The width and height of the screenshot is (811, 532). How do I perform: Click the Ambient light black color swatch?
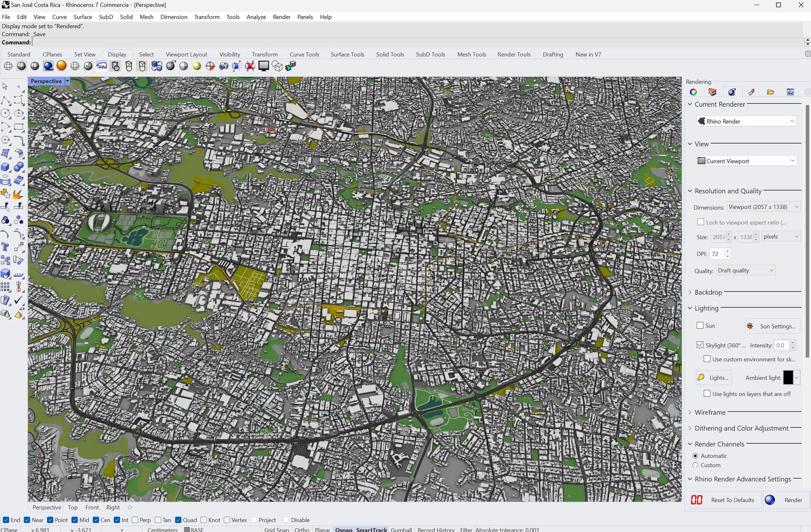point(788,378)
